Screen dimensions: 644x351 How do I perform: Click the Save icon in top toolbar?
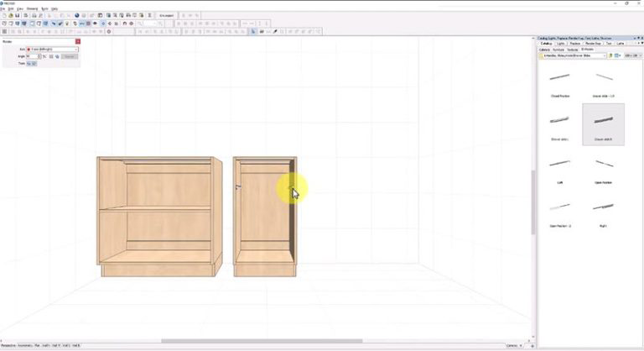coord(17,15)
